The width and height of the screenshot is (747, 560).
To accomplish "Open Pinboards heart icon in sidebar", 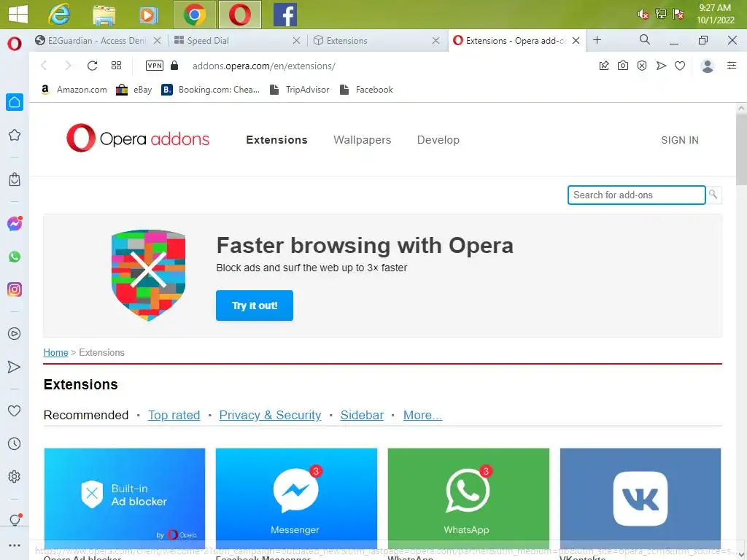I will tap(15, 411).
